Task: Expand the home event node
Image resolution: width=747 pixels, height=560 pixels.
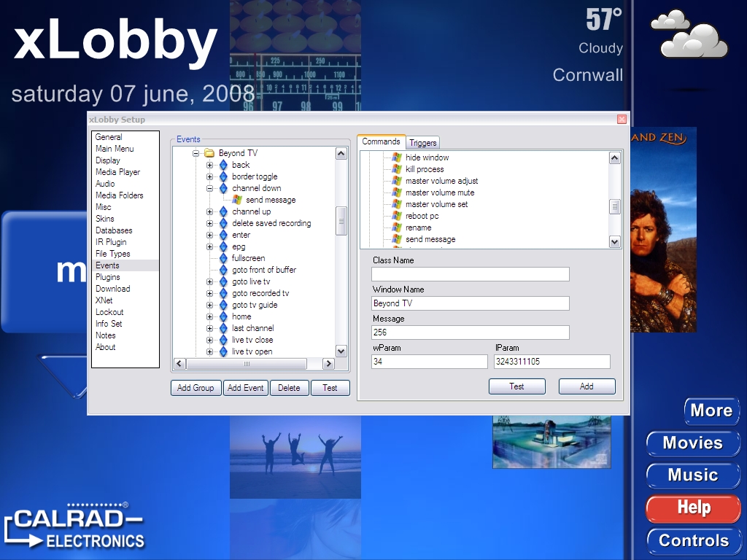Action: point(209,316)
